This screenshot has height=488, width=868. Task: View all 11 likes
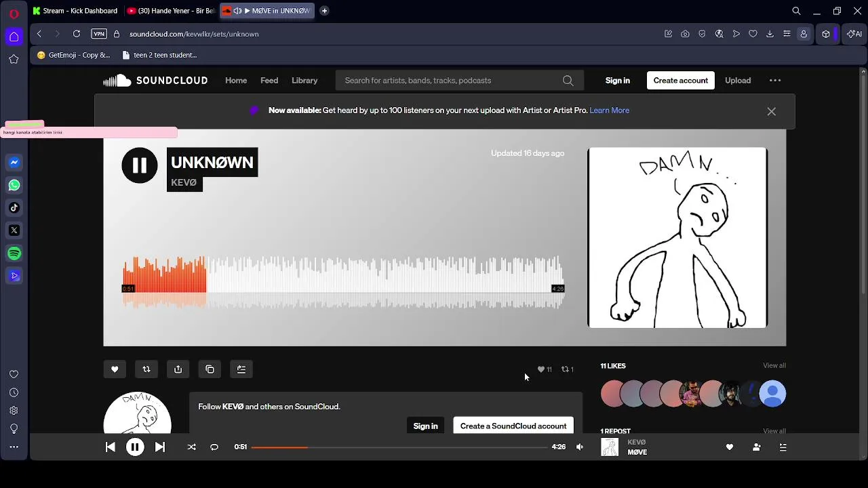pyautogui.click(x=774, y=365)
